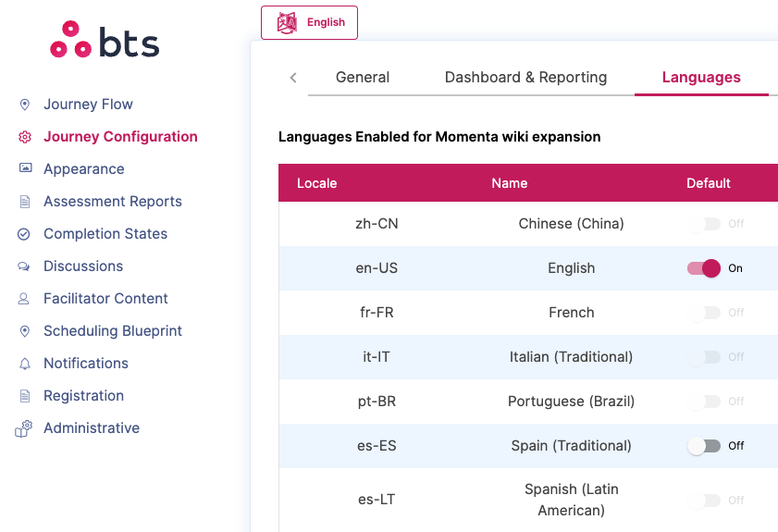
Task: Go to Discussions section
Action: pos(83,266)
